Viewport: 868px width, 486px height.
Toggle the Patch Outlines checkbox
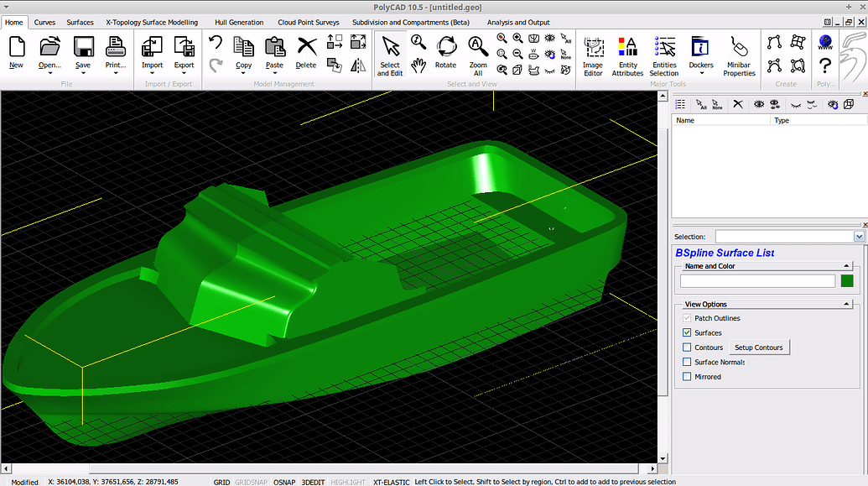pos(687,318)
